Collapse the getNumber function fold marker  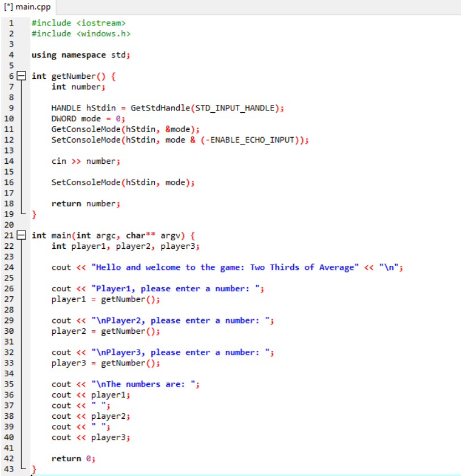tap(20, 75)
